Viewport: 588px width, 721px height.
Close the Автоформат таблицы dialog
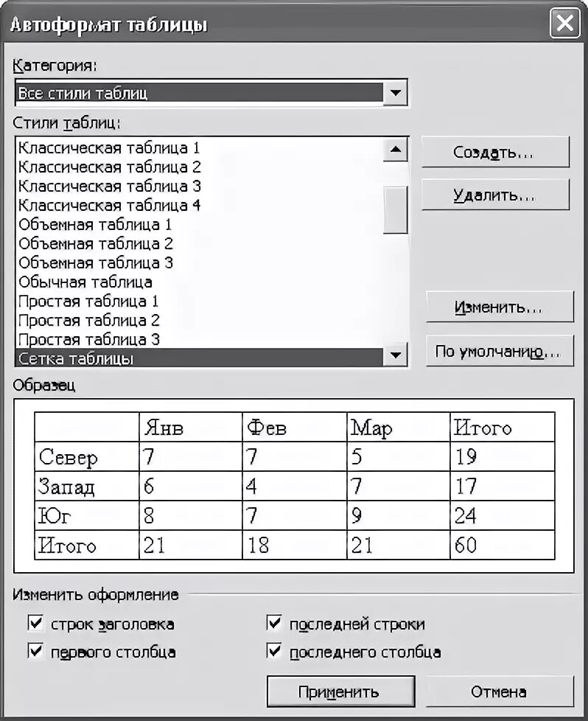coord(564,24)
